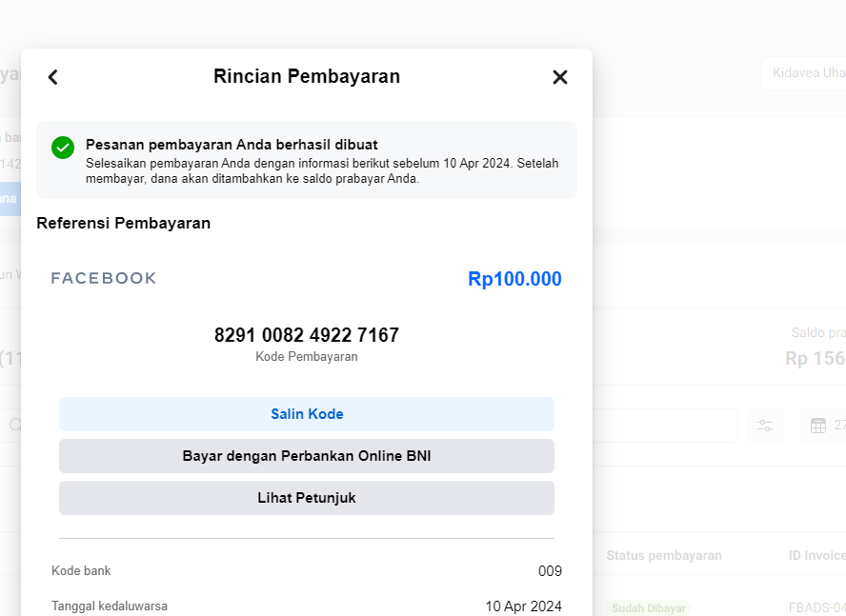
Task: Copy the code with Salin Kode
Action: 307,414
